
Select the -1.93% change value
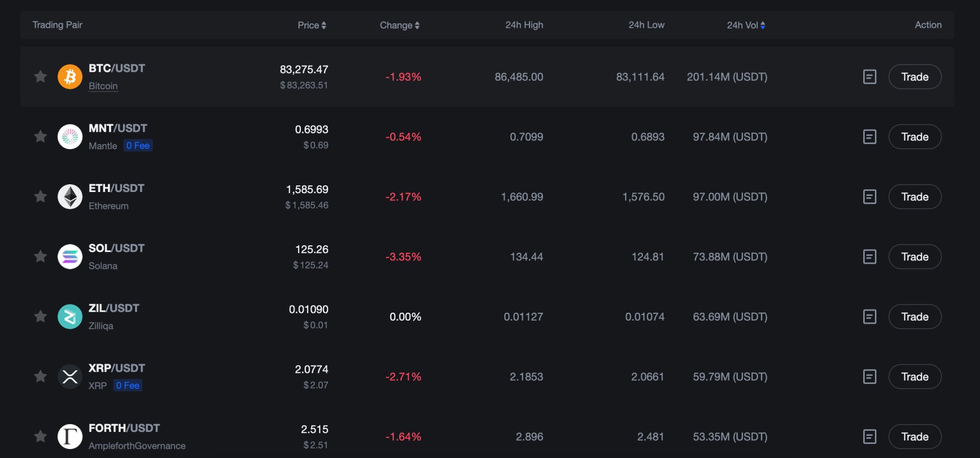tap(403, 77)
